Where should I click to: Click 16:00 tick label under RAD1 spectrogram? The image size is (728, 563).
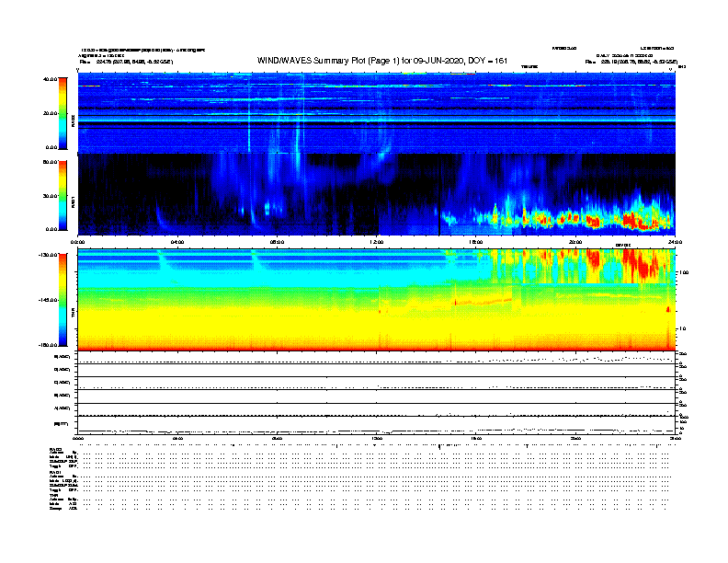[x=476, y=242]
